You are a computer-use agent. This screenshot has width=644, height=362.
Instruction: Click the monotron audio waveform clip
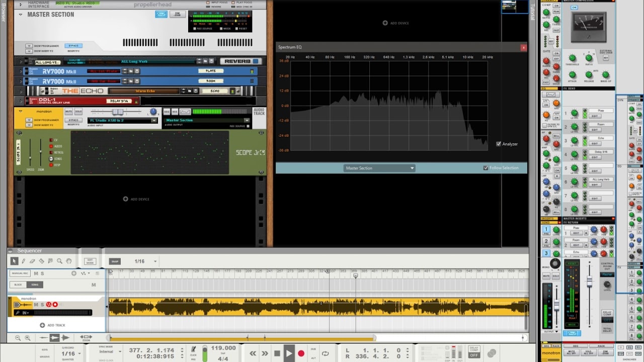pyautogui.click(x=318, y=307)
